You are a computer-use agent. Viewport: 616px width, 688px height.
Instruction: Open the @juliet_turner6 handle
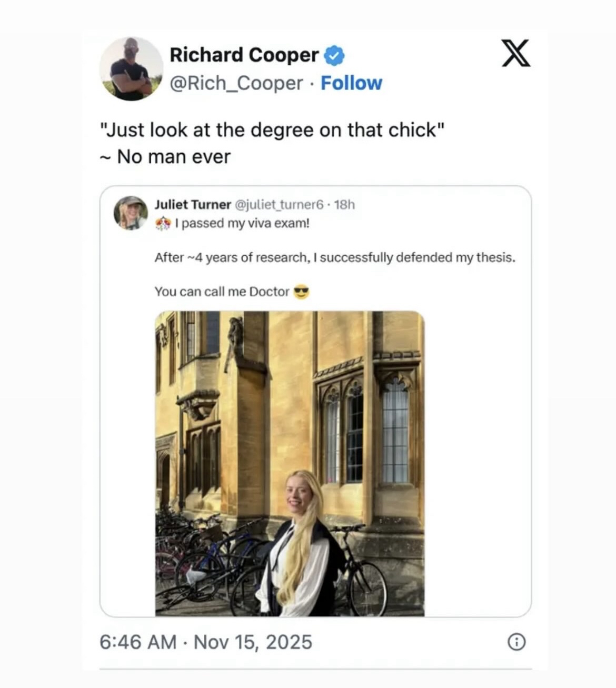pyautogui.click(x=278, y=204)
